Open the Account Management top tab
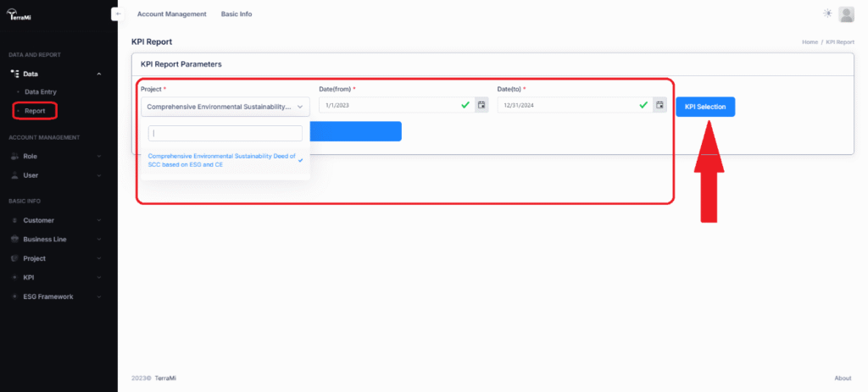The height and width of the screenshot is (392, 868). (171, 14)
